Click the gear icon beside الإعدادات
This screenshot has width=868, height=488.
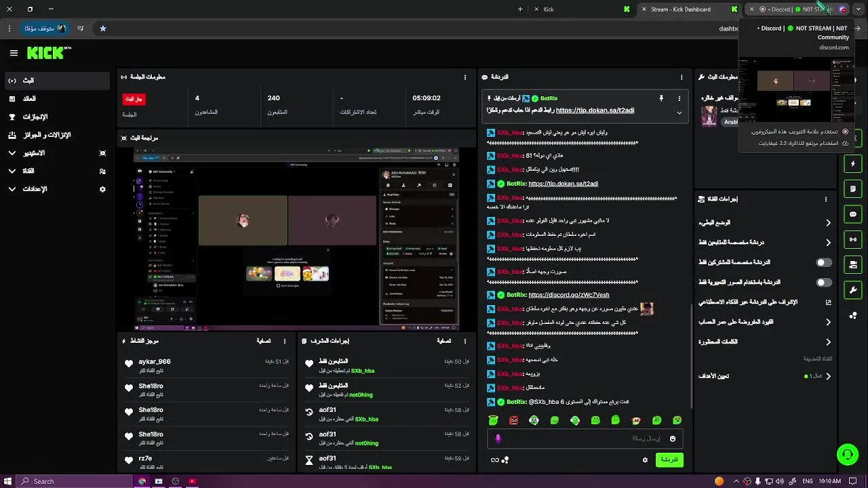pos(102,189)
